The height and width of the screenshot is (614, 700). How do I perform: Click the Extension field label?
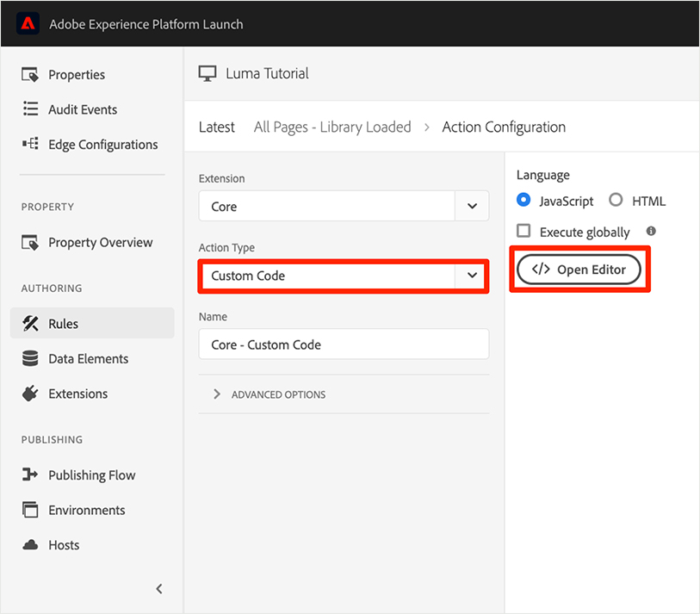coord(222,178)
